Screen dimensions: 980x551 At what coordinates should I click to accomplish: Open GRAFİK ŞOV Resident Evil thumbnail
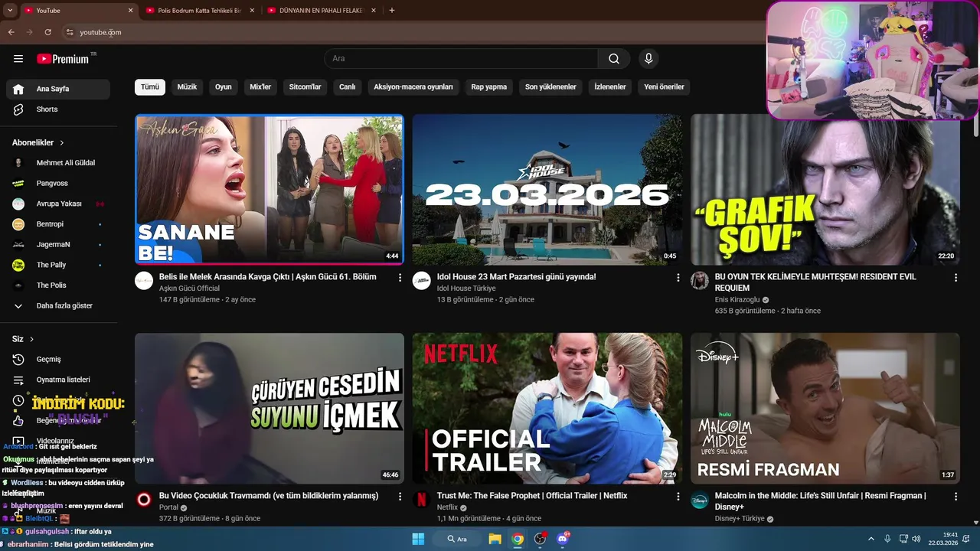click(825, 190)
